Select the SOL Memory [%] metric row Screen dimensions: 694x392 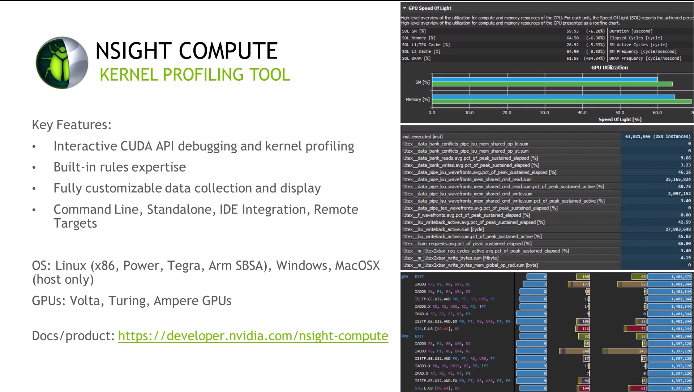504,38
